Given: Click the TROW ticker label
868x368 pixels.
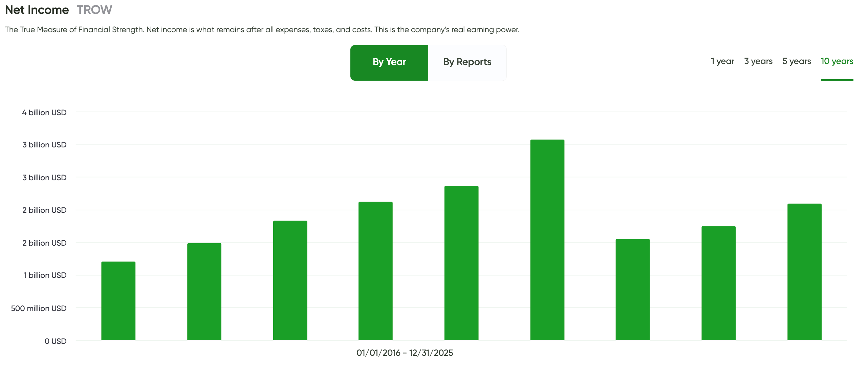Looking at the screenshot, I should point(94,10).
